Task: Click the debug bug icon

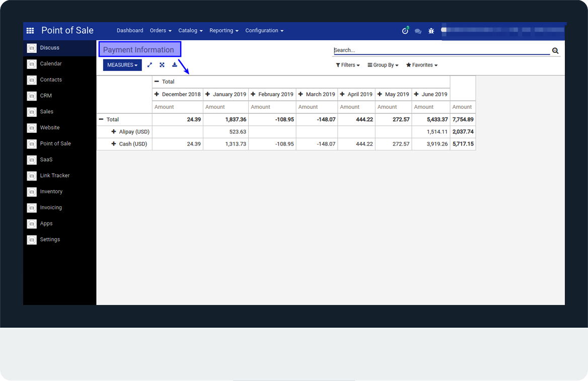Action: pos(431,31)
